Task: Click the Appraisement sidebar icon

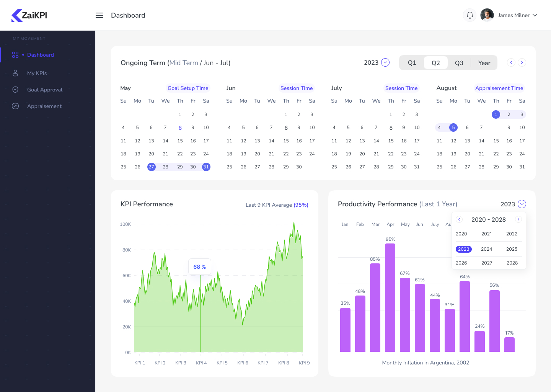Action: [x=15, y=106]
